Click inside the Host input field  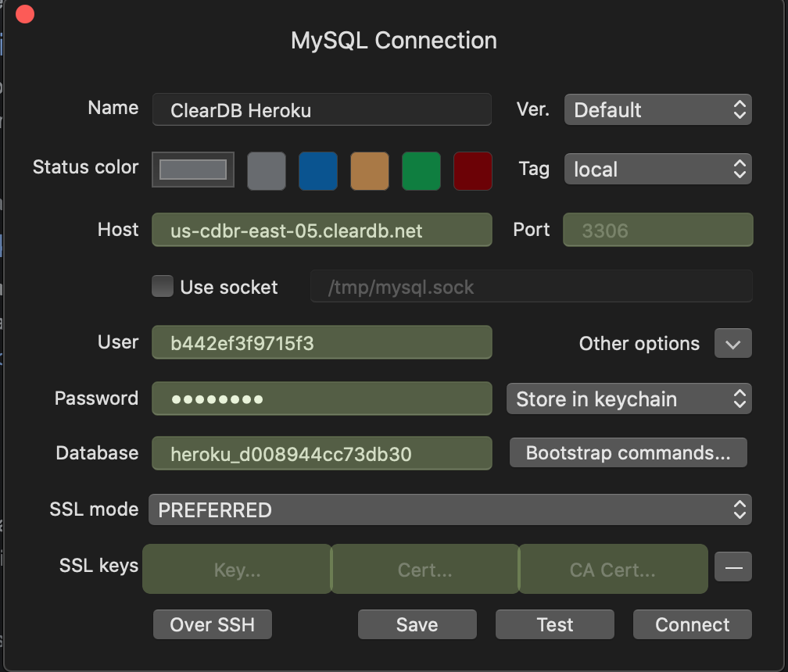point(322,230)
